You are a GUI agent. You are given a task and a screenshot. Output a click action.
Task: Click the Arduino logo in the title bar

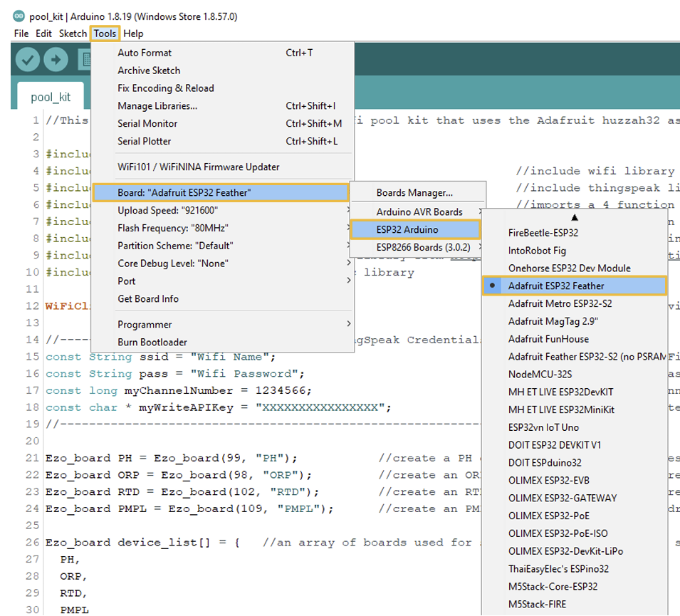(19, 16)
